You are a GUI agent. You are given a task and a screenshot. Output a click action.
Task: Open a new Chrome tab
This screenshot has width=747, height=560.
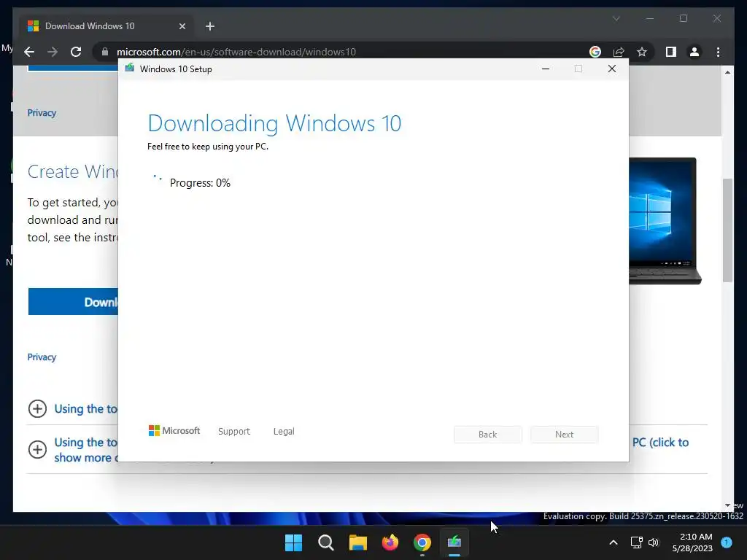click(x=210, y=26)
